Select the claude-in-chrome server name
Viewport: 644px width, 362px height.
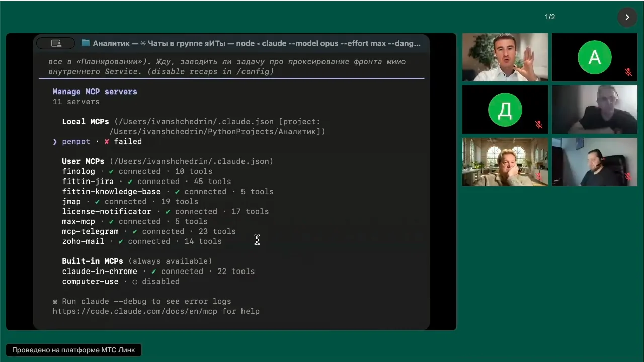[100, 271]
